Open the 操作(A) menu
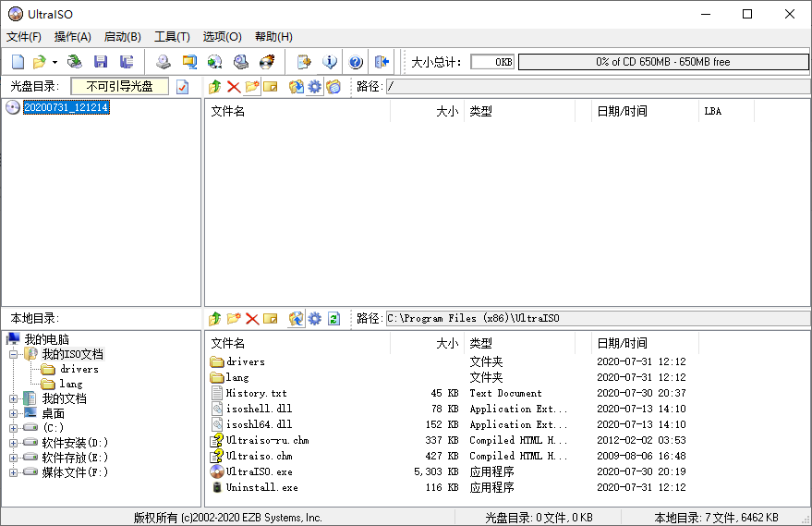The height and width of the screenshot is (526, 812). (x=72, y=37)
